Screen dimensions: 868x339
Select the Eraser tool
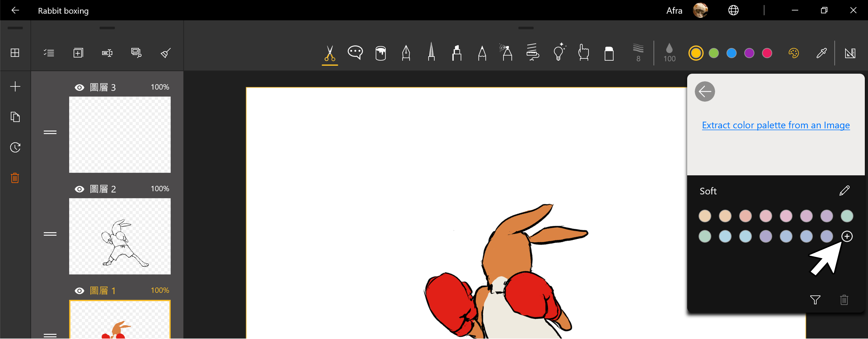click(x=609, y=53)
